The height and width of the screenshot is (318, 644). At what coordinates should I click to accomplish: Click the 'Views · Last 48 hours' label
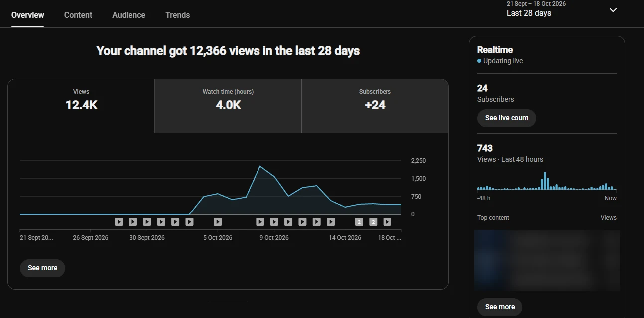510,159
